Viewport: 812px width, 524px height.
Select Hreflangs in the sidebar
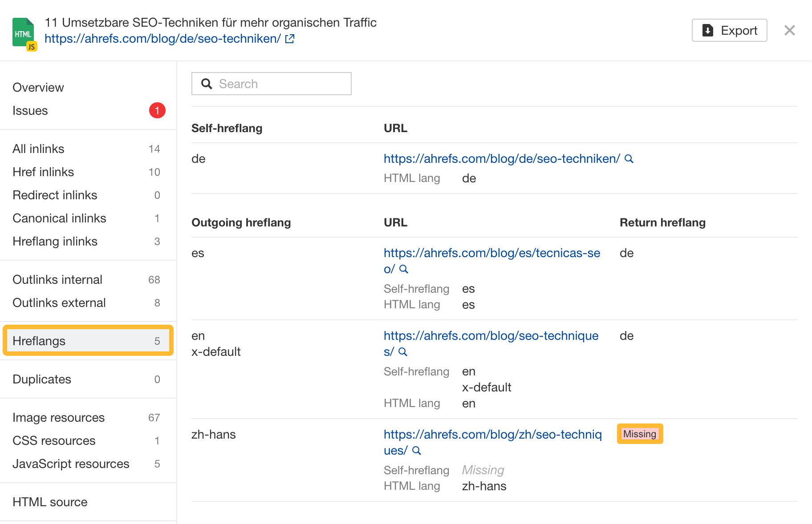pyautogui.click(x=40, y=341)
